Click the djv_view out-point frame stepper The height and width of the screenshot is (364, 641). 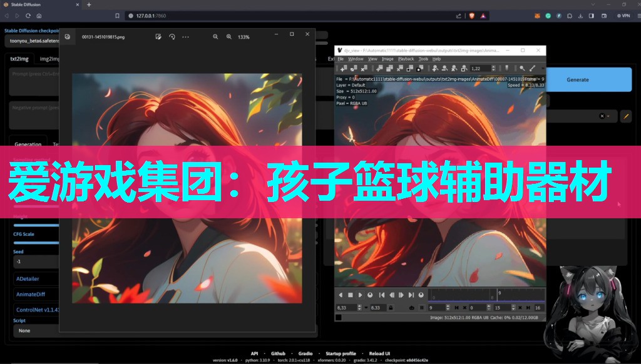(x=513, y=308)
